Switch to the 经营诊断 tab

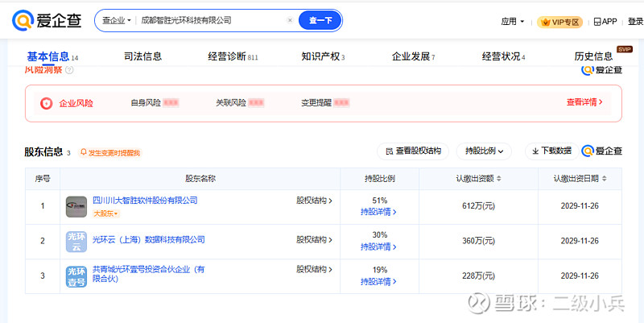pos(233,56)
